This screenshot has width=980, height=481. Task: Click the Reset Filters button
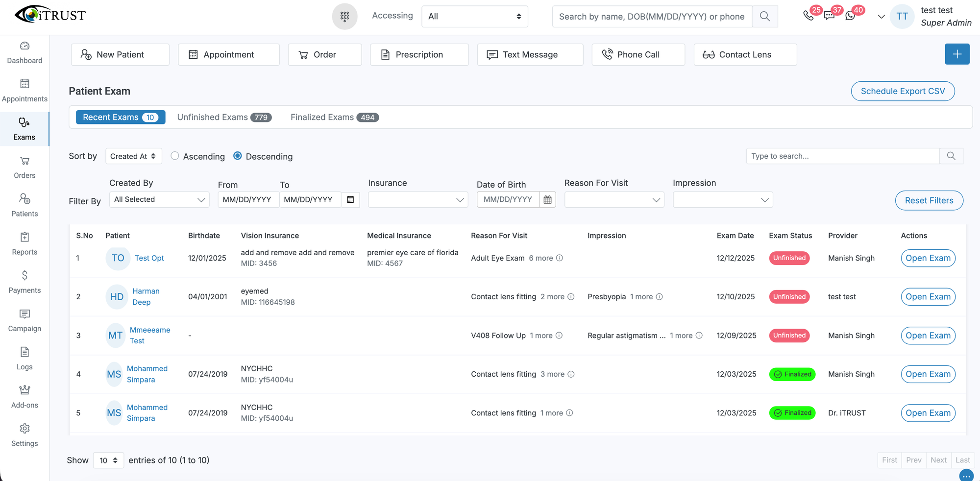[x=929, y=200]
